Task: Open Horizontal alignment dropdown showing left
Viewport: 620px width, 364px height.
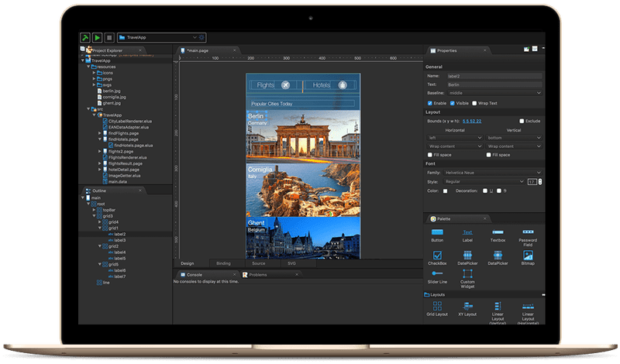Action: (455, 138)
